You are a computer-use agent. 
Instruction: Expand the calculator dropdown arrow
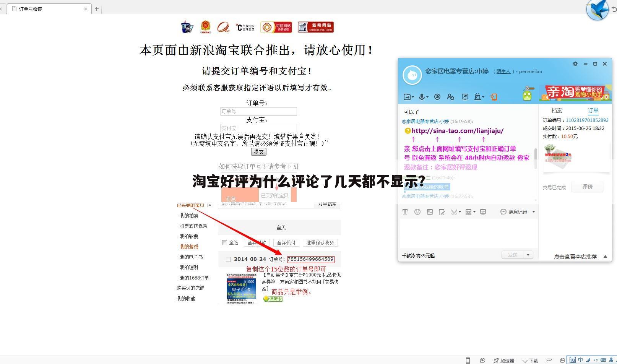(474, 212)
